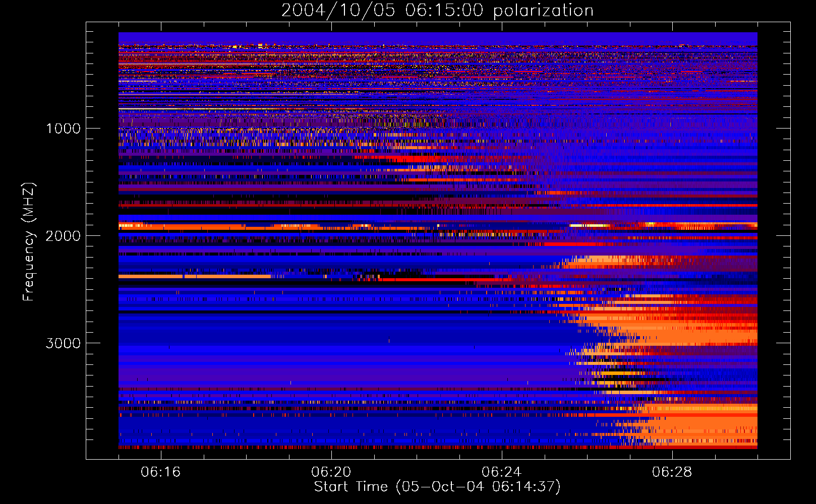Viewport: 816px width, 504px height.
Task: Click the large orange region near 3000 MHz
Action: [x=706, y=335]
